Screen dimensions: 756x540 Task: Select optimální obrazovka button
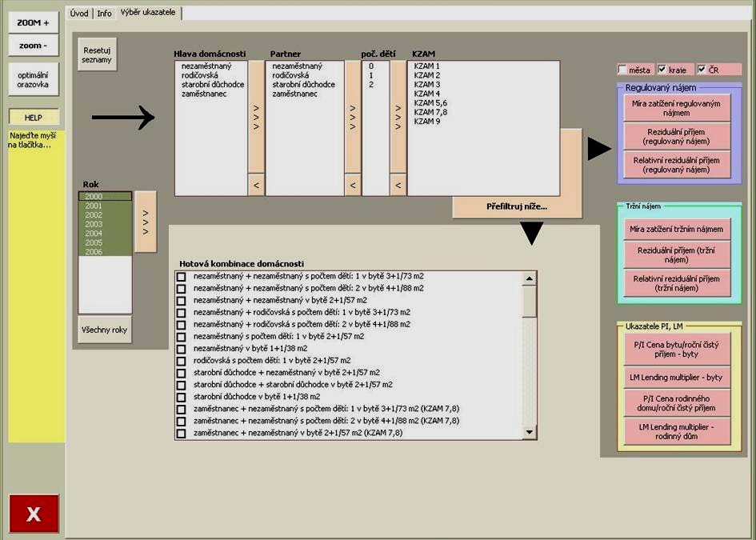33,79
